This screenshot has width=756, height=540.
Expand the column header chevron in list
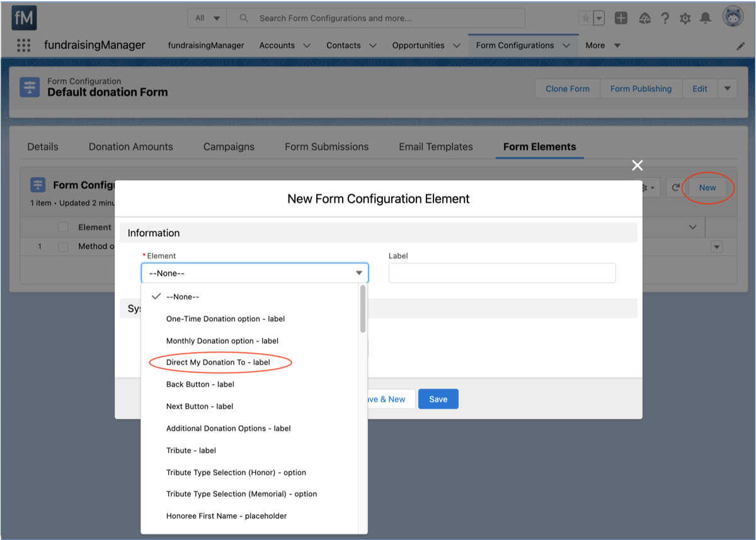tap(693, 227)
